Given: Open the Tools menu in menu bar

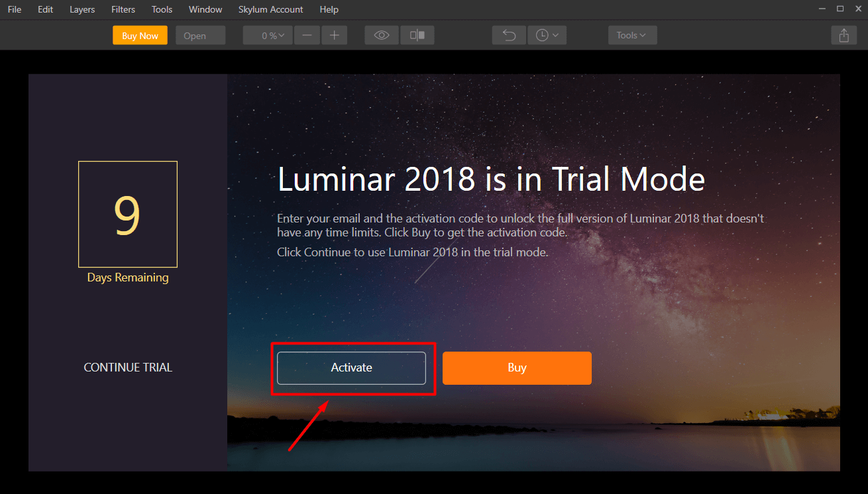Looking at the screenshot, I should pyautogui.click(x=162, y=9).
